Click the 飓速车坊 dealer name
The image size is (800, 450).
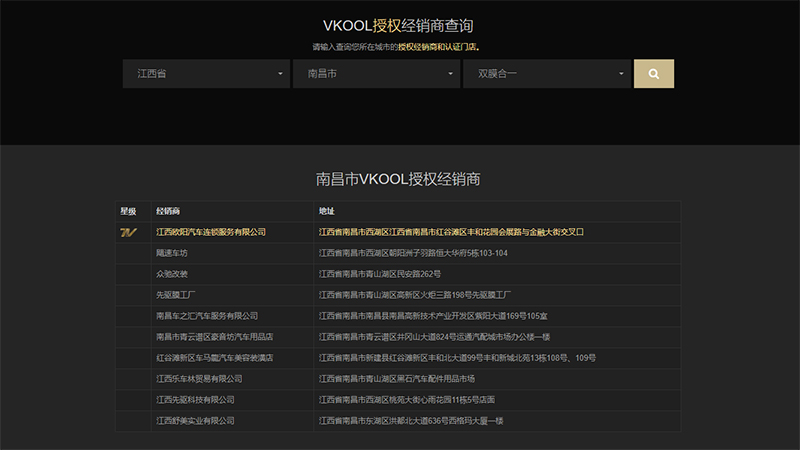point(172,253)
